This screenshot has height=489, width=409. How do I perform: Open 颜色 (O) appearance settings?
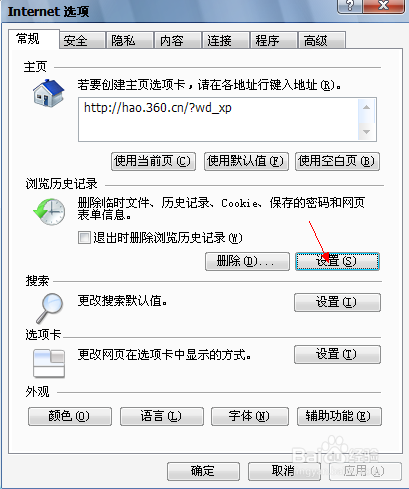70,416
